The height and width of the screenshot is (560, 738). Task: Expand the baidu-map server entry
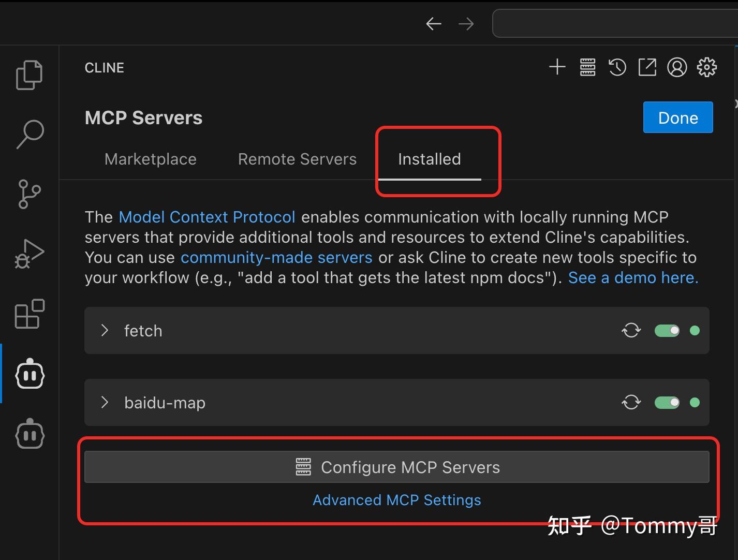tap(105, 402)
